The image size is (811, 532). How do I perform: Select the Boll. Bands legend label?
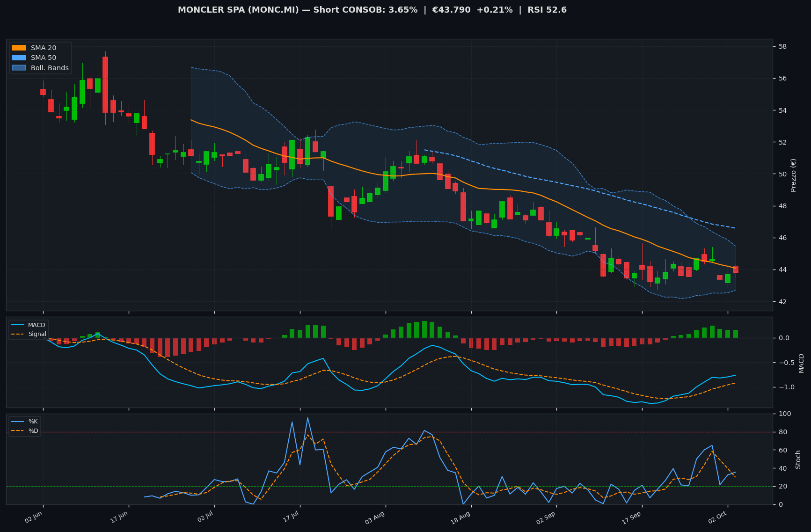pos(50,68)
